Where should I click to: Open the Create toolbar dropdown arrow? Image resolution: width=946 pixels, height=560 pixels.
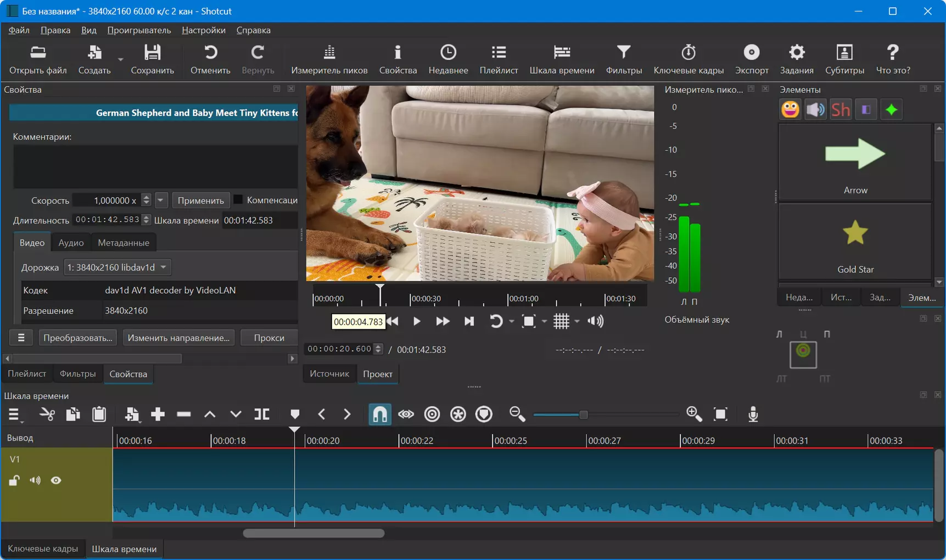point(121,59)
